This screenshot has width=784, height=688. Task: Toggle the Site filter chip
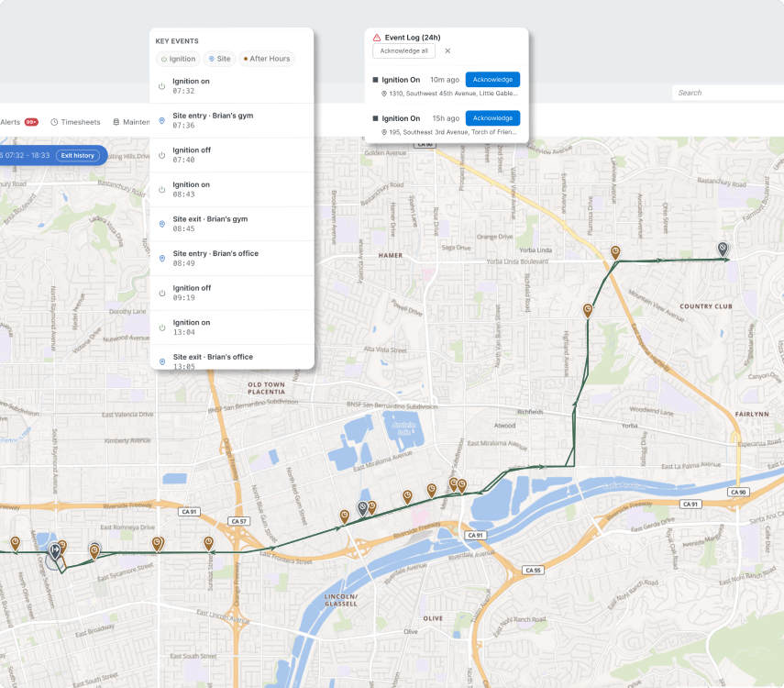pyautogui.click(x=219, y=59)
